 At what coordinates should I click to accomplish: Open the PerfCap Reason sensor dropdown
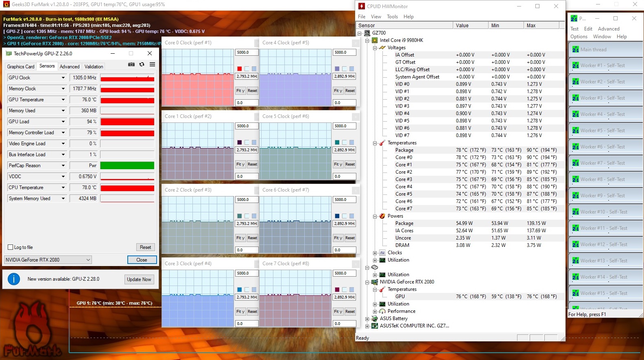63,166
